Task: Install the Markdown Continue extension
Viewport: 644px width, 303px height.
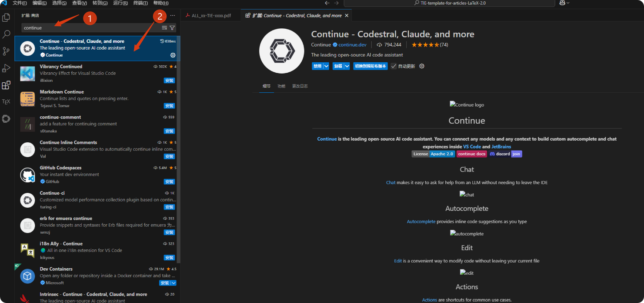Action: pos(170,106)
